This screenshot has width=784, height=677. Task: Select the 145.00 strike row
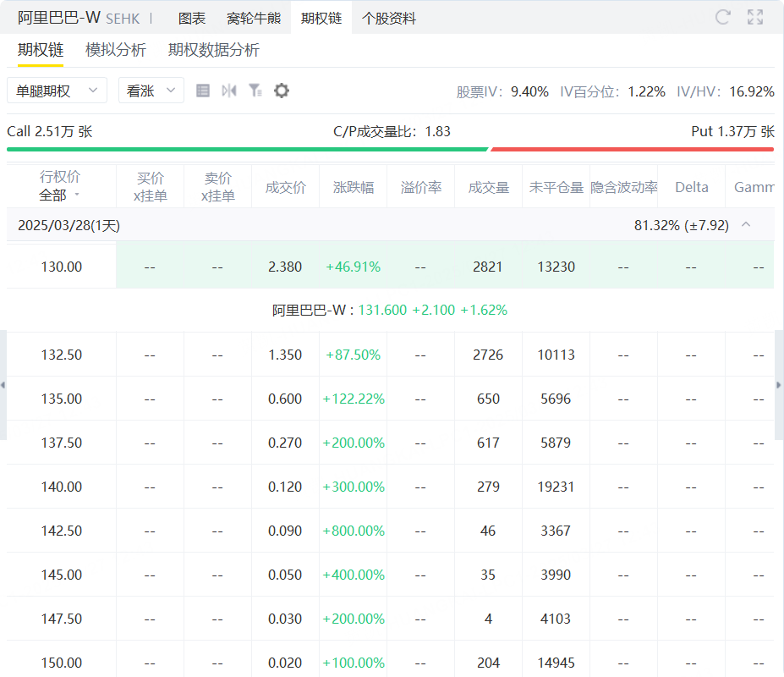click(x=390, y=575)
